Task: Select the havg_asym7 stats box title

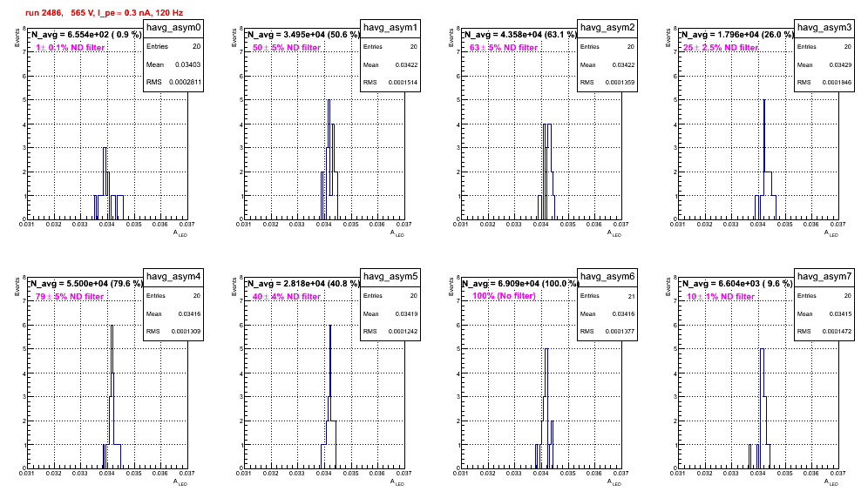Action: [x=824, y=276]
